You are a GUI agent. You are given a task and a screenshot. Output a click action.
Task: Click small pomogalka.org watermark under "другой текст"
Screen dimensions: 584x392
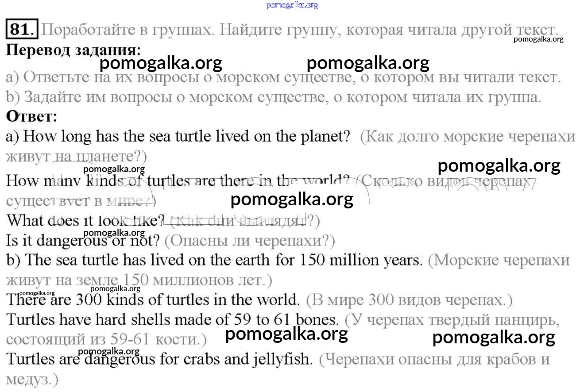538,39
